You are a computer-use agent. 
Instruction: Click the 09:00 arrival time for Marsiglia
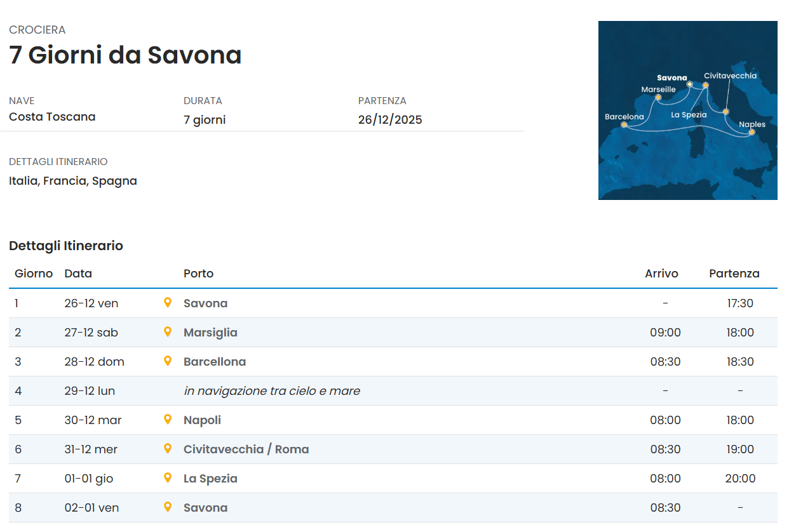tap(665, 333)
